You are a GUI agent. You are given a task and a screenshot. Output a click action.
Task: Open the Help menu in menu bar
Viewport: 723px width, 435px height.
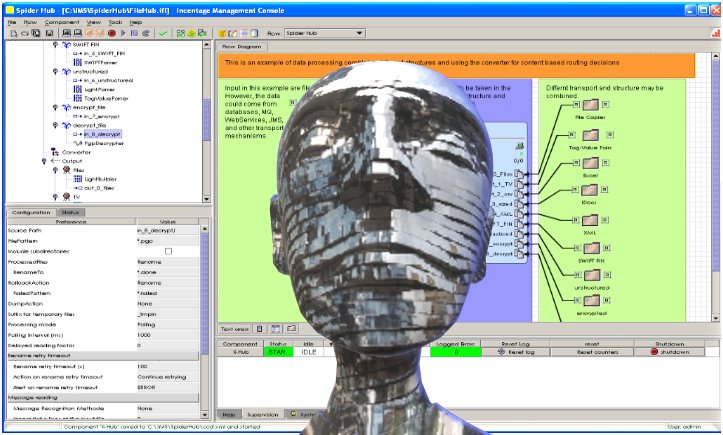pyautogui.click(x=136, y=22)
